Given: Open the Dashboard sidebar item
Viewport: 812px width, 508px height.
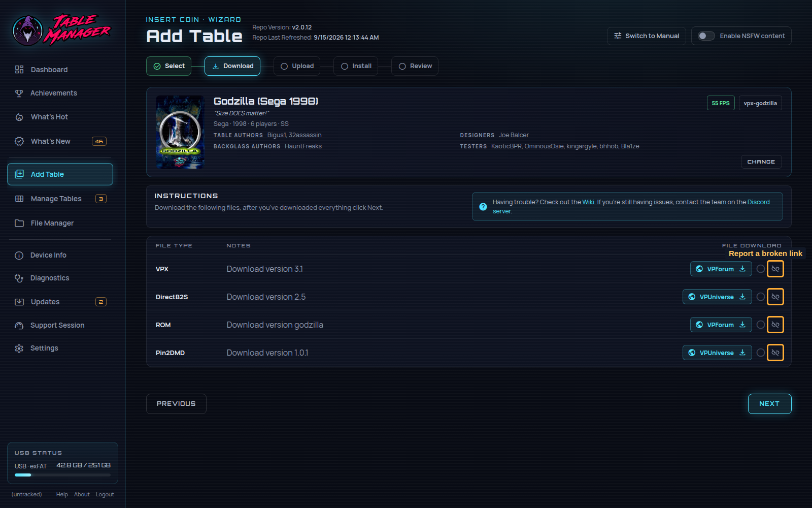Looking at the screenshot, I should 60,70.
